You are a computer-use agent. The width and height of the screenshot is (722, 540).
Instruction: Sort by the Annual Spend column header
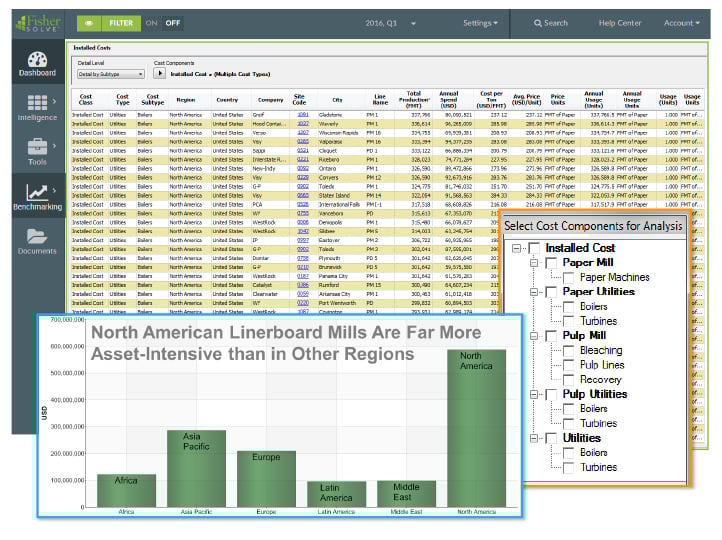448,99
